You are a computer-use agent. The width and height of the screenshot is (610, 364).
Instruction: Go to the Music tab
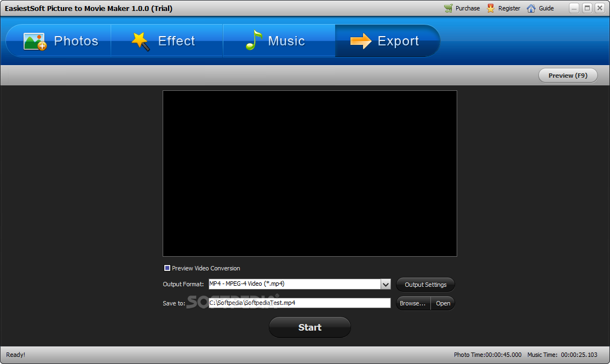coord(279,41)
